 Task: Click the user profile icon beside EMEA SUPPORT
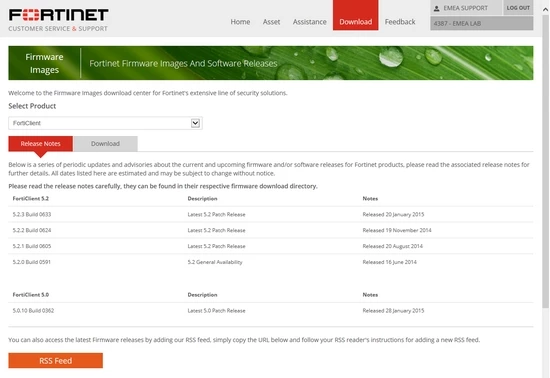pos(436,8)
